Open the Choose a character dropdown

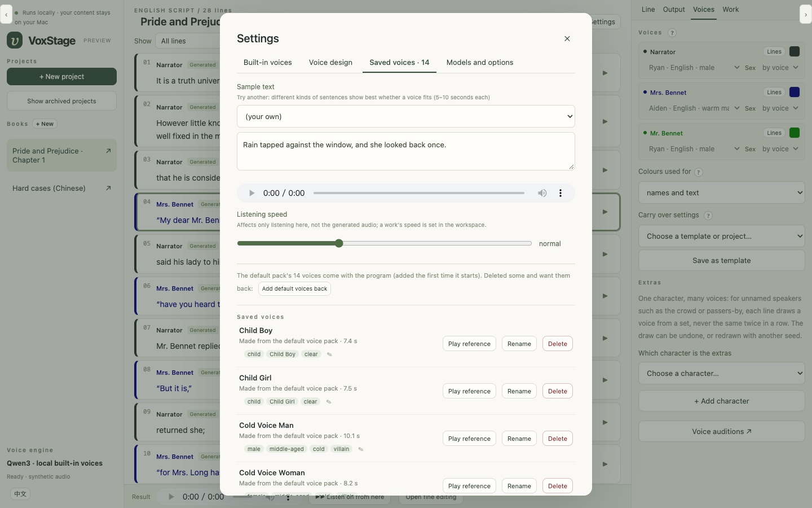(722, 373)
